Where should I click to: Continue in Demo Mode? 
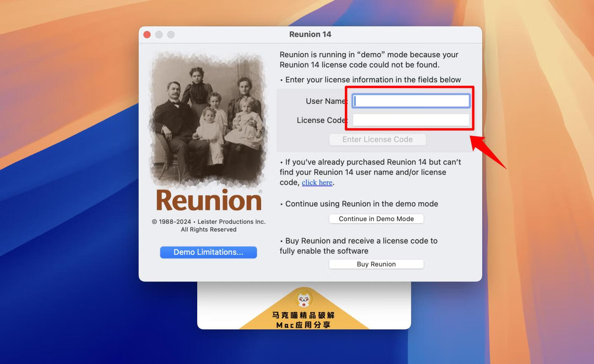click(376, 219)
